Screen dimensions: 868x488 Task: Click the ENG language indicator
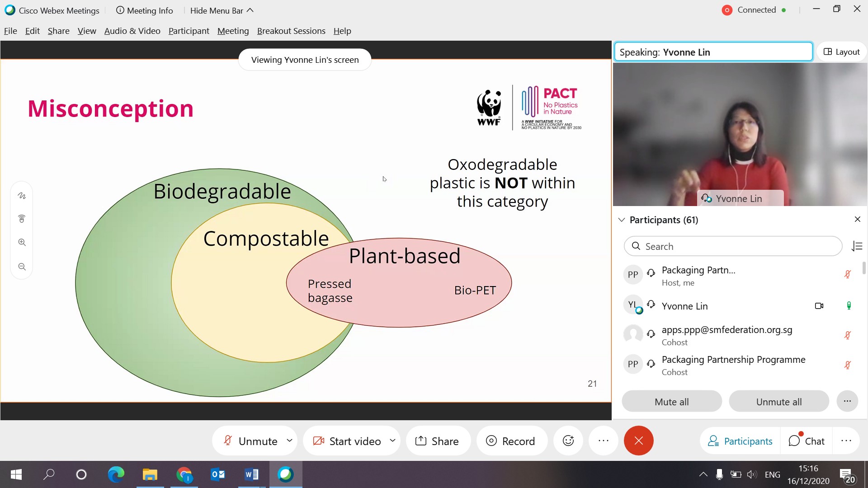(773, 474)
